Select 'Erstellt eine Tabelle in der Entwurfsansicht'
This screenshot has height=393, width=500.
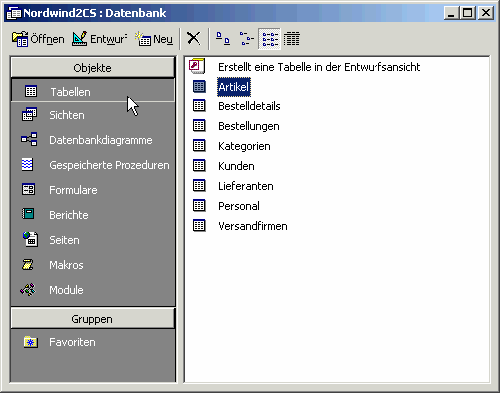[x=319, y=67]
